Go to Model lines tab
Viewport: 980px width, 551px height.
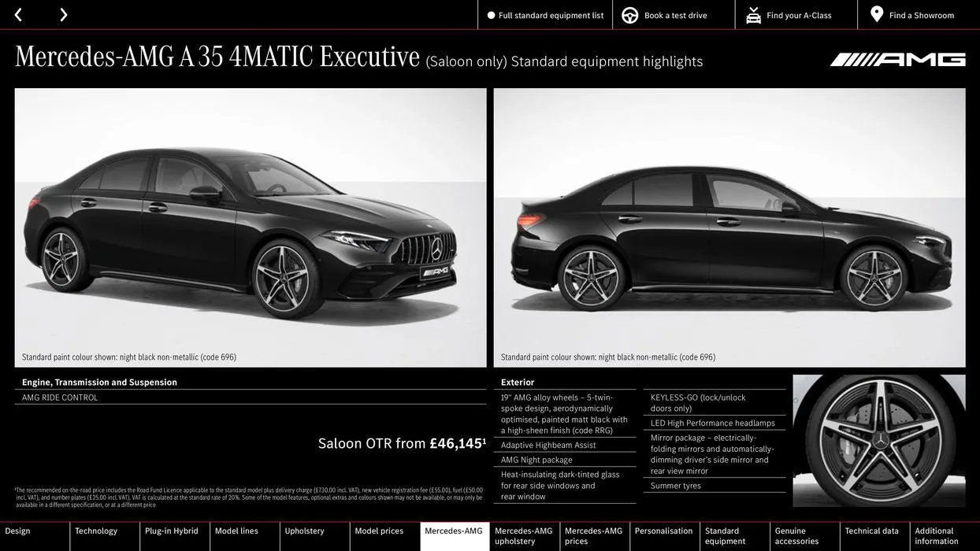[x=236, y=531]
